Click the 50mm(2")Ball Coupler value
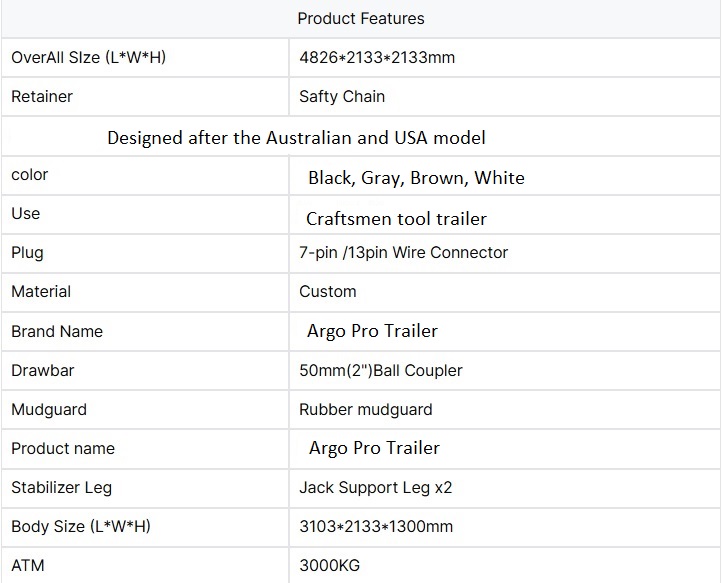726x583 pixels. pos(381,370)
